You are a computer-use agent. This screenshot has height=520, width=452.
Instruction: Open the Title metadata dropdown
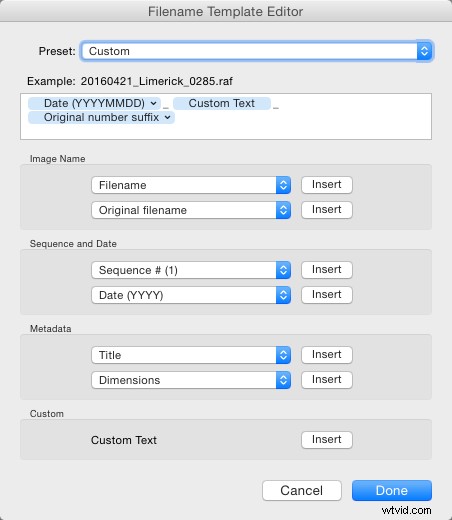tap(191, 355)
